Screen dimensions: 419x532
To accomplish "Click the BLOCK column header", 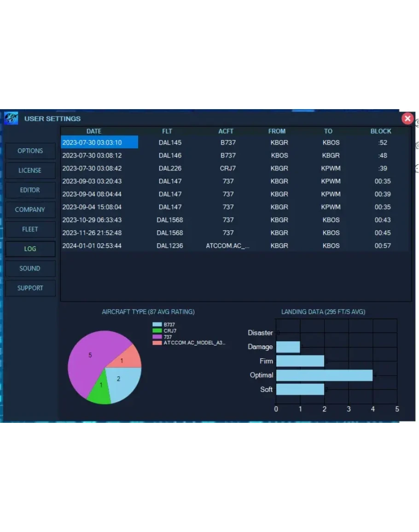I will point(381,131).
